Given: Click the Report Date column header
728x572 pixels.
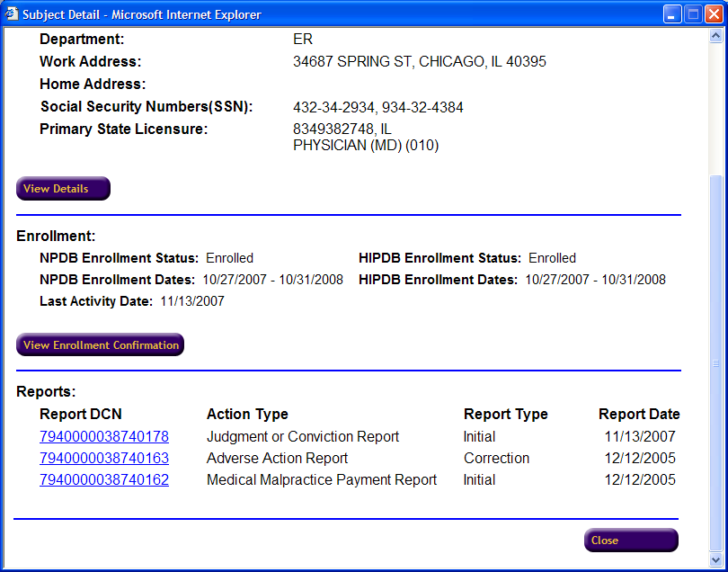Looking at the screenshot, I should [x=639, y=414].
